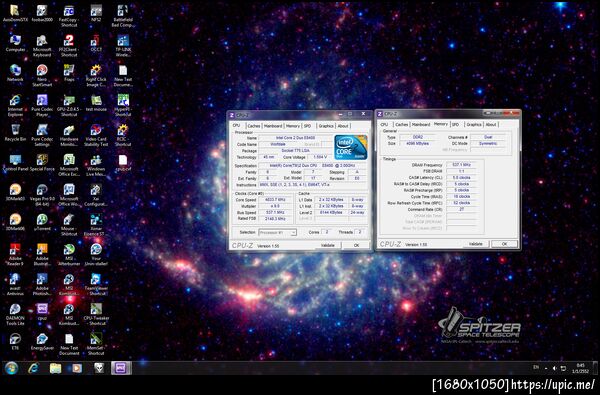Open Windows Live Messenger desktop icon
Screen dimensions: 600x395
tap(96, 165)
